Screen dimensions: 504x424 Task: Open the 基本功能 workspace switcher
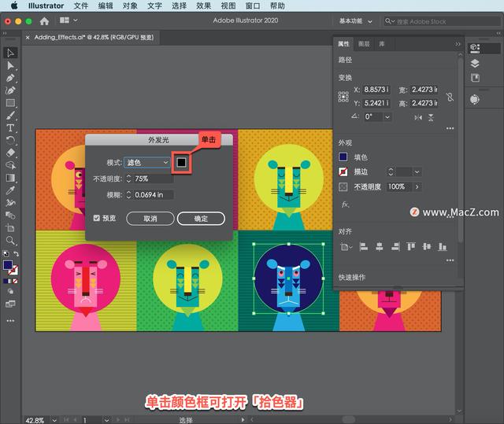pyautogui.click(x=360, y=21)
